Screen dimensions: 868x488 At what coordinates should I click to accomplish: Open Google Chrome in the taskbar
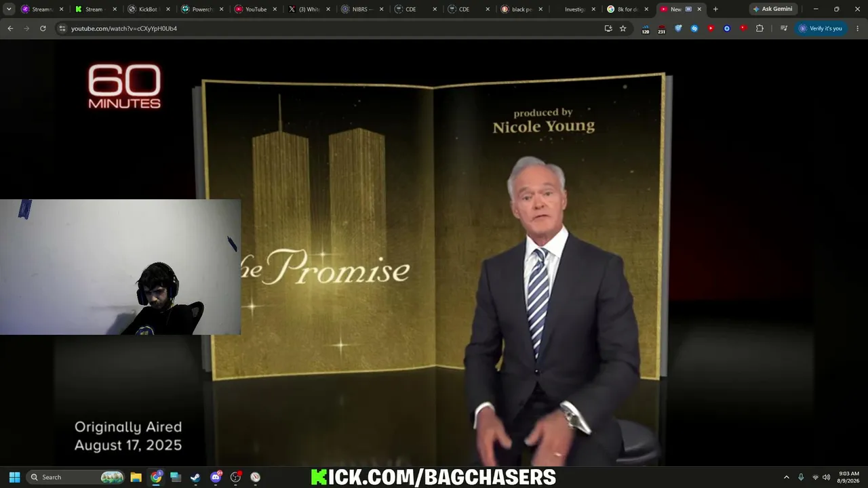[156, 477]
